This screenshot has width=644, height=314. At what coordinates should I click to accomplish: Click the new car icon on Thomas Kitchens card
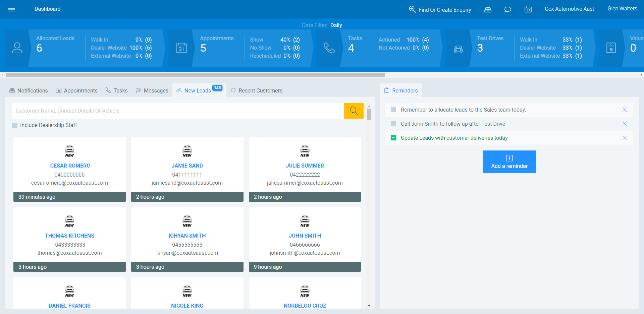tap(69, 221)
